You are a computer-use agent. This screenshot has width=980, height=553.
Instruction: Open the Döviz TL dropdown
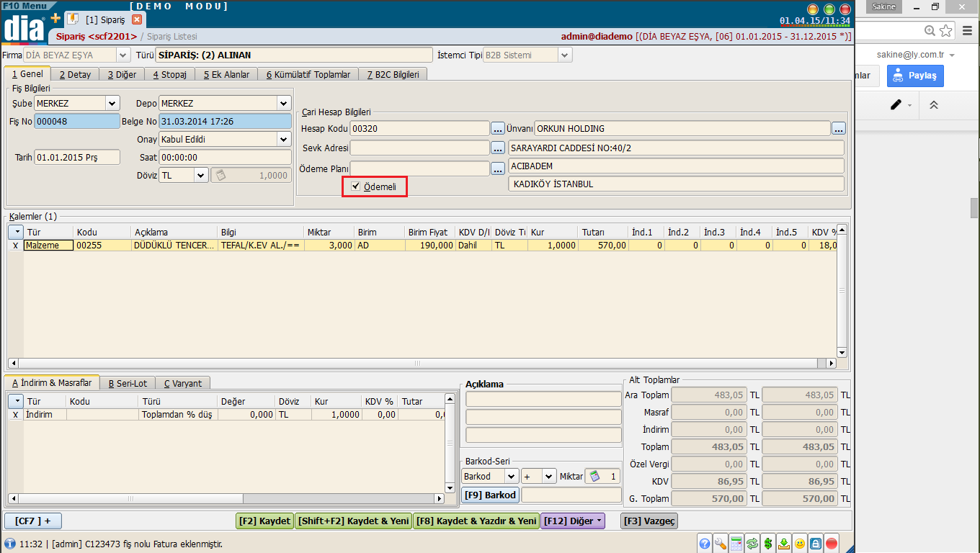pyautogui.click(x=201, y=175)
